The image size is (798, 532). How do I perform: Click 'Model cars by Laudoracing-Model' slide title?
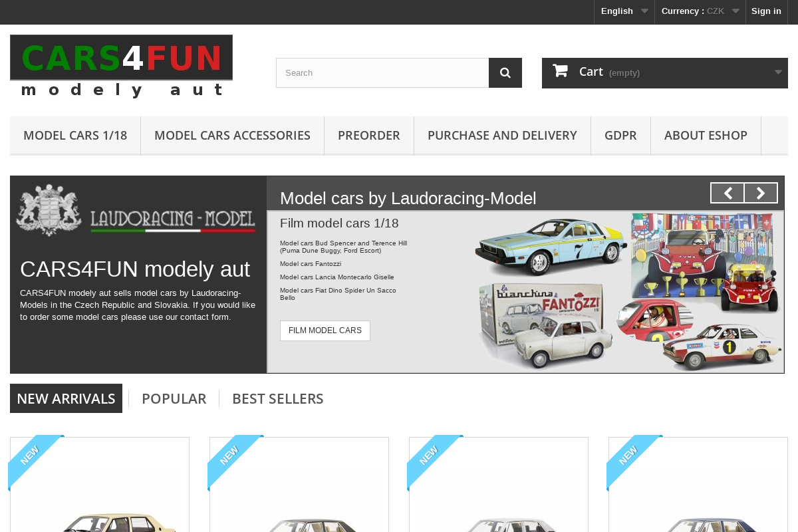[x=408, y=198]
